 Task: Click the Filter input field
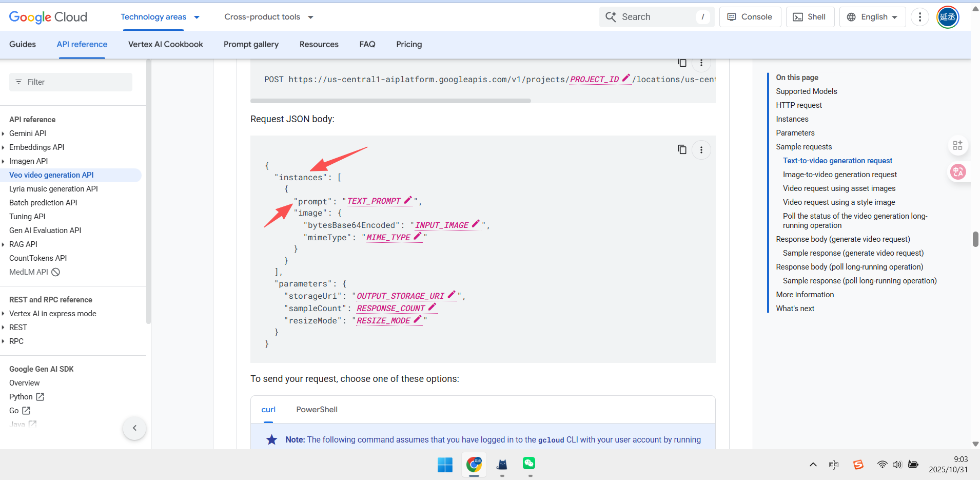pyautogui.click(x=71, y=82)
